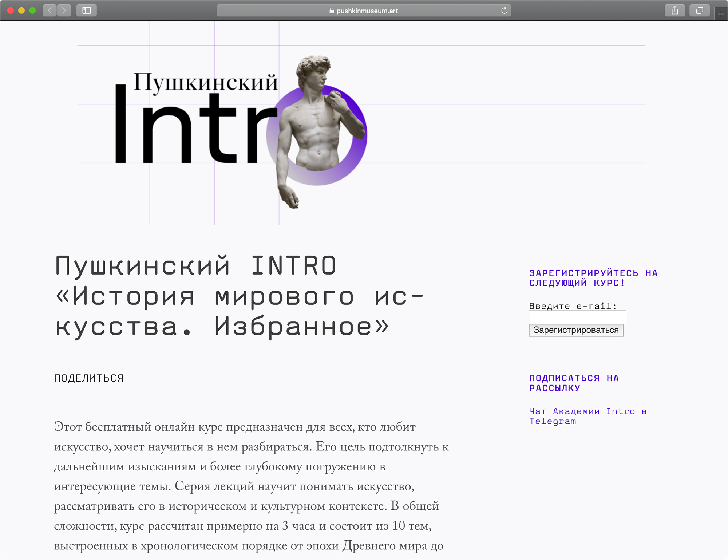Go forward with Safari's forward arrow
Image resolution: width=728 pixels, height=560 pixels.
tap(64, 11)
